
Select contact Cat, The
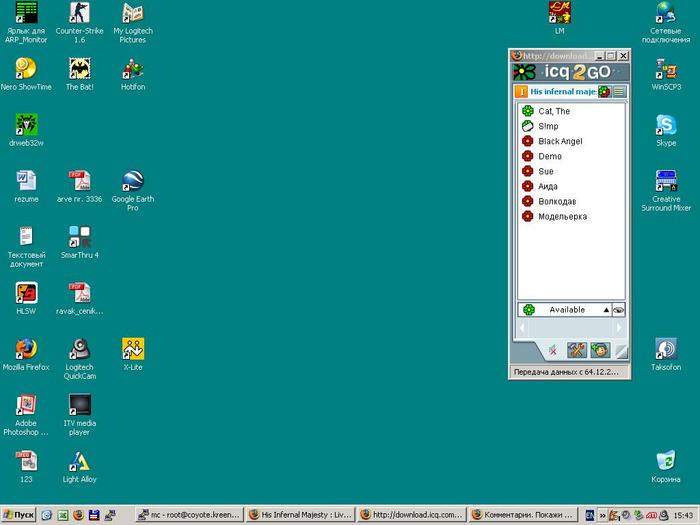571,111
